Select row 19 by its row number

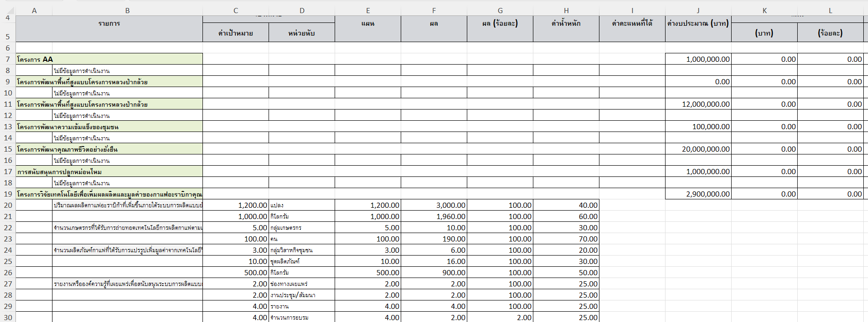(7, 194)
